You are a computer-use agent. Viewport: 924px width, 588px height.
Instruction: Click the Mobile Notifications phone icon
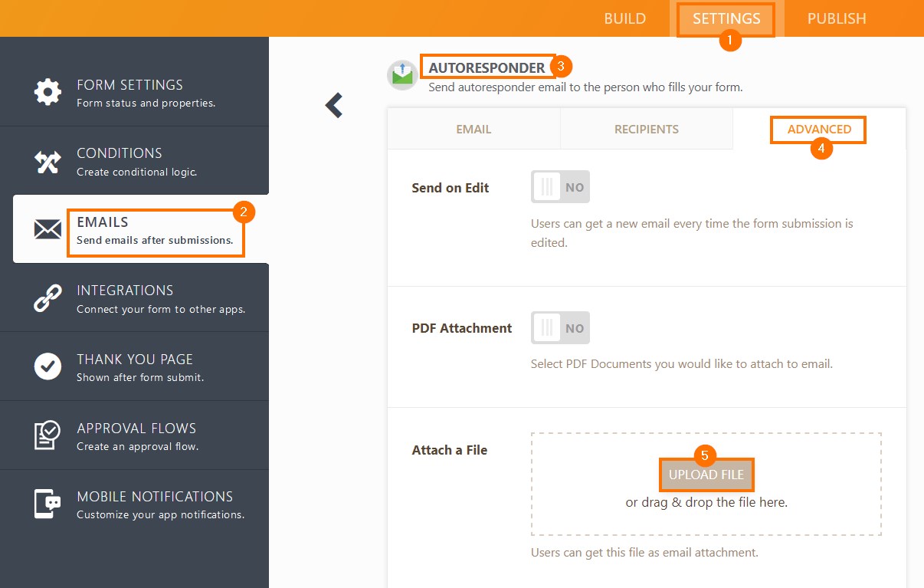[x=48, y=504]
